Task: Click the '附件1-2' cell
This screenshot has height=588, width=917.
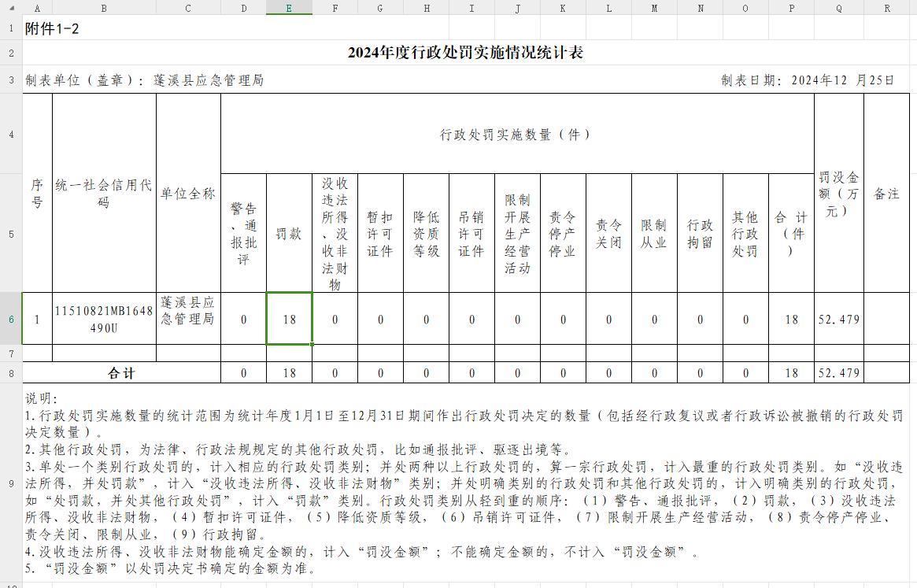Action: pyautogui.click(x=52, y=29)
